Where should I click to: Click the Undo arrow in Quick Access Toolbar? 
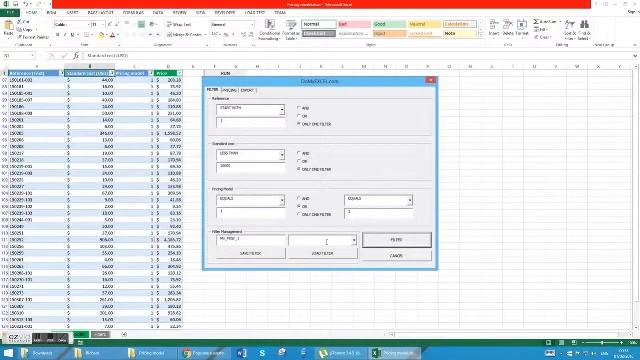[26, 4]
